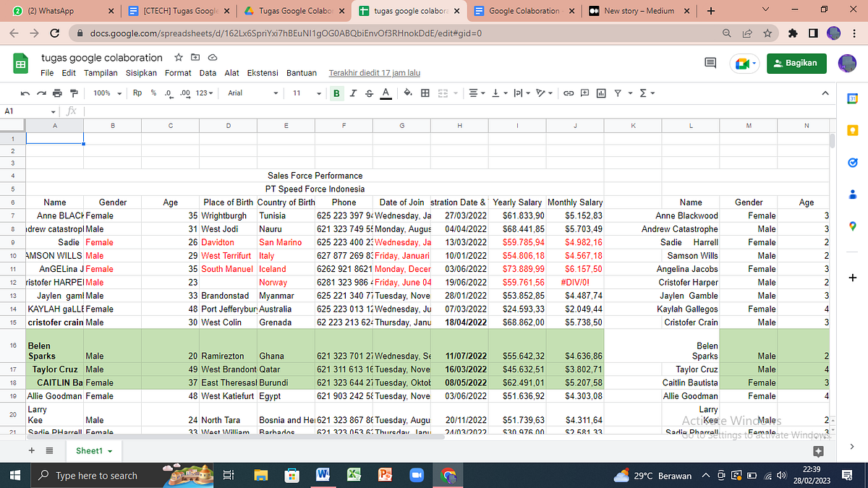Open the Data menu
Viewport: 868px width, 488px height.
tap(208, 72)
